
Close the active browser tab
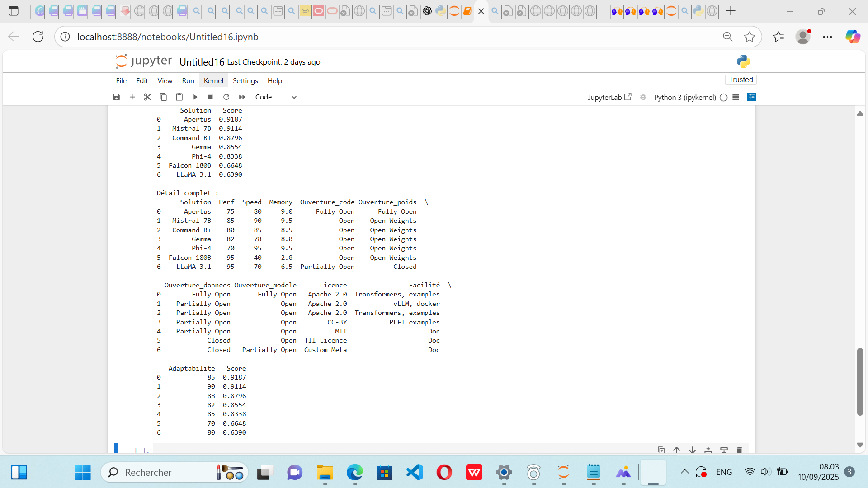click(481, 11)
